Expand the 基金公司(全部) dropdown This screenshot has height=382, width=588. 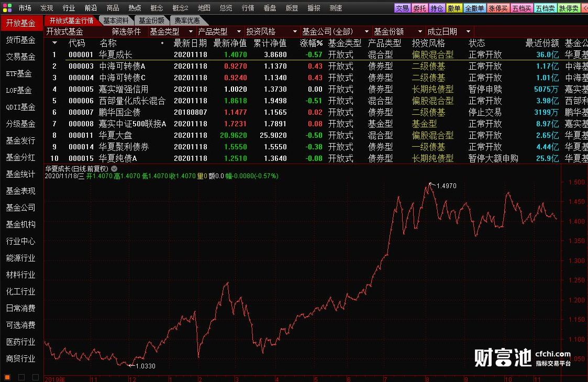pyautogui.click(x=336, y=31)
